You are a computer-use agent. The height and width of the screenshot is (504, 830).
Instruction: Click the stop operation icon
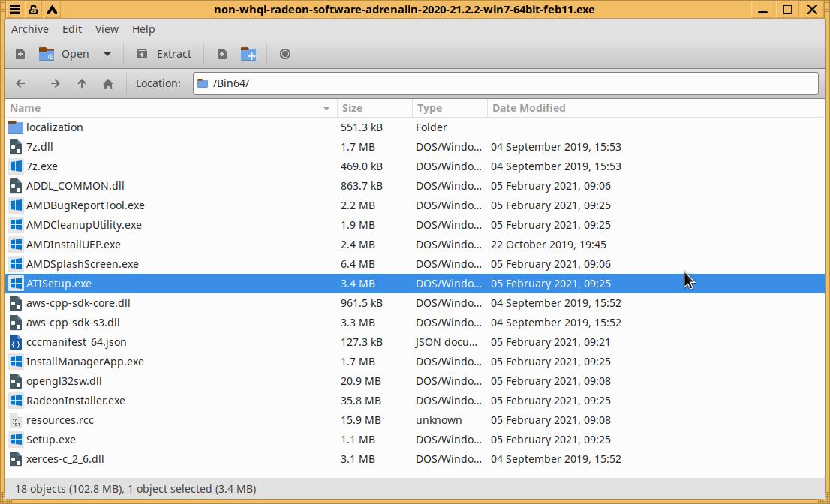coord(284,54)
